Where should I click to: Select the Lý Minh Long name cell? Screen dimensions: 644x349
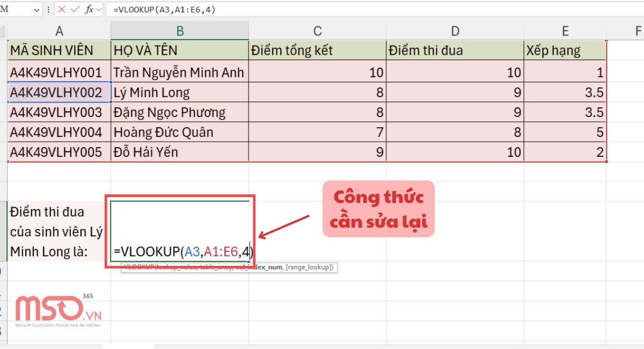click(x=180, y=92)
